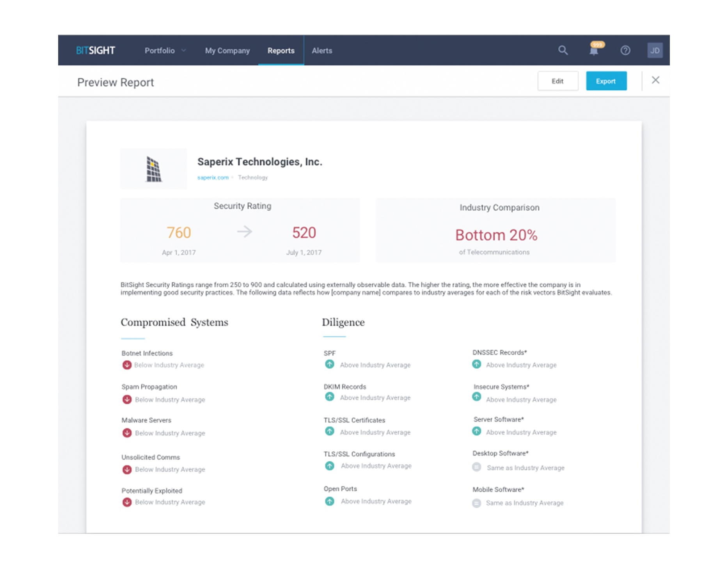Click the green up arrow under TLS/SSL Configurations
Image resolution: width=728 pixels, height=565 pixels.
click(330, 466)
